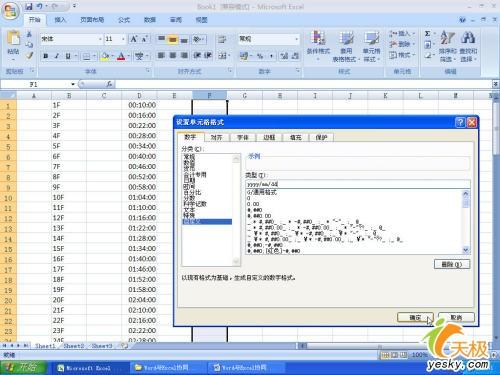Open the Sort & Filter menu

coord(448,46)
